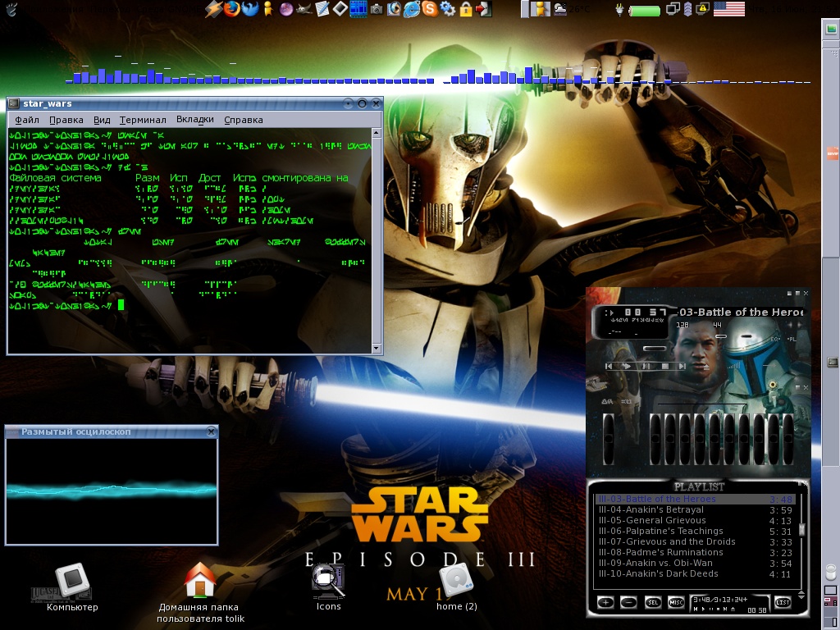This screenshot has height=630, width=840.
Task: Skip to the next track in the player
Action: [x=682, y=366]
